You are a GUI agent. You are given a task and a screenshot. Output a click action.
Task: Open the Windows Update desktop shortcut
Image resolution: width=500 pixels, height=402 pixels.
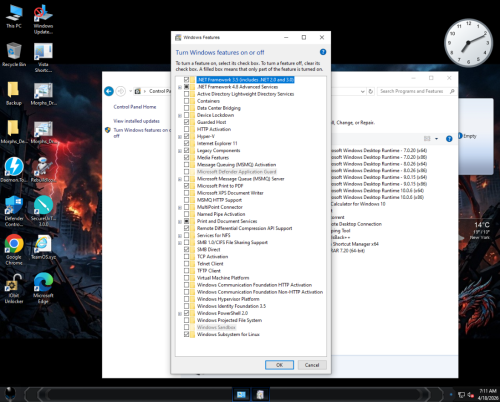pyautogui.click(x=43, y=19)
